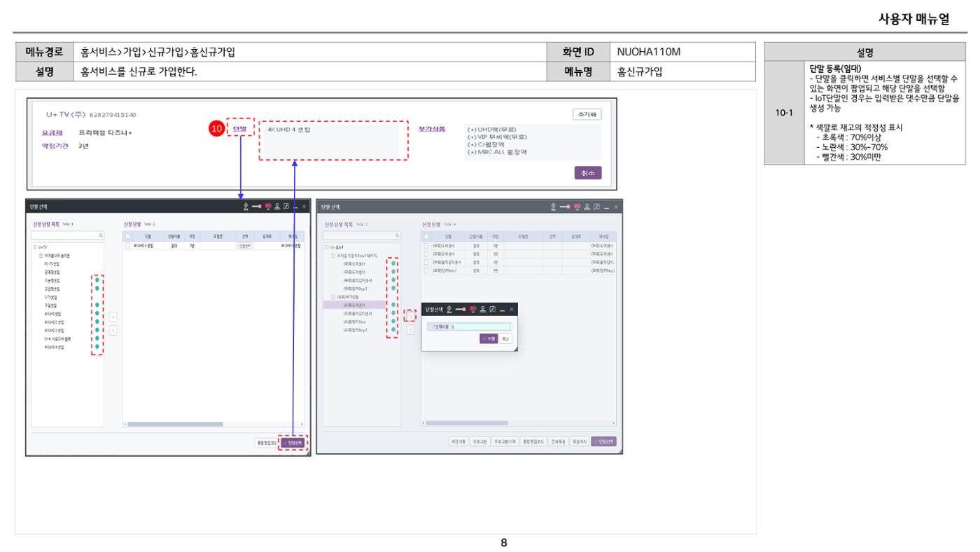
Task: Collapse the (유료)추가단말 tree node
Action: 333,297
